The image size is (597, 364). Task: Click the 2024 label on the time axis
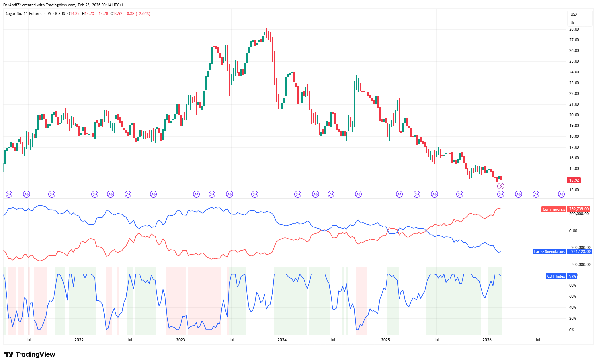282,340
